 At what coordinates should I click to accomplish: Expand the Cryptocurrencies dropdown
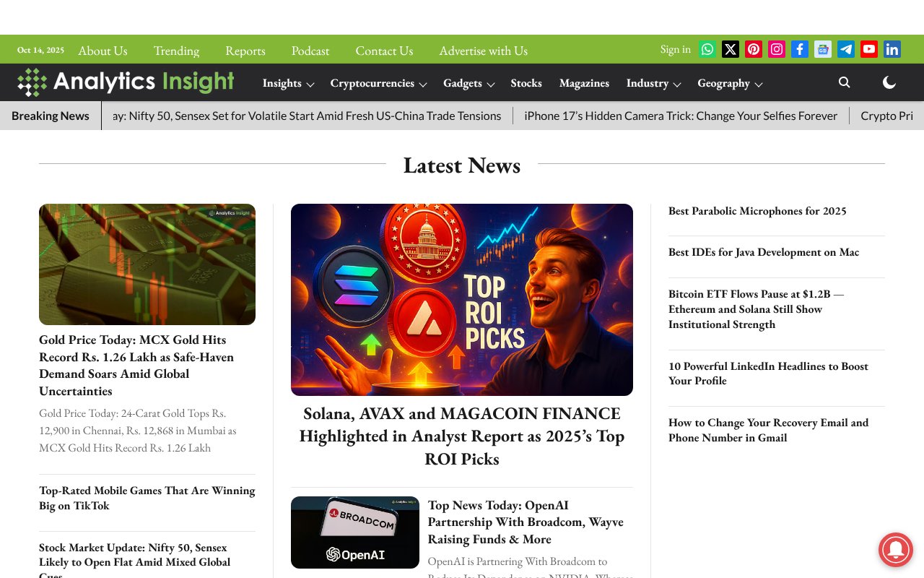[378, 83]
